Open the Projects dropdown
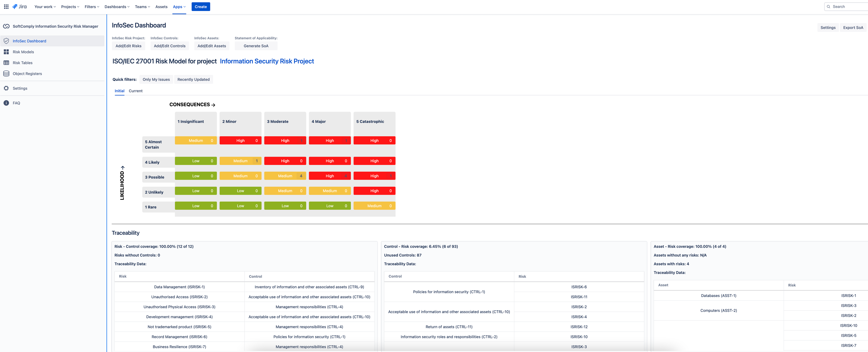 (70, 6)
